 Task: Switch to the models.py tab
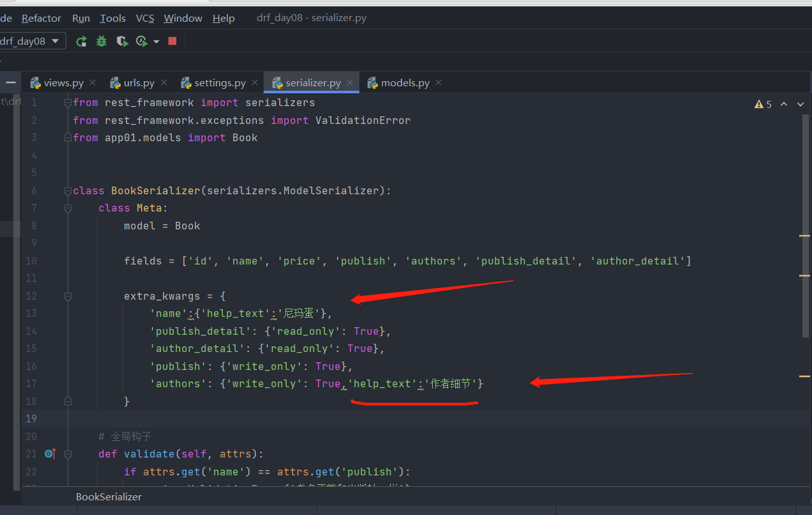tap(405, 82)
